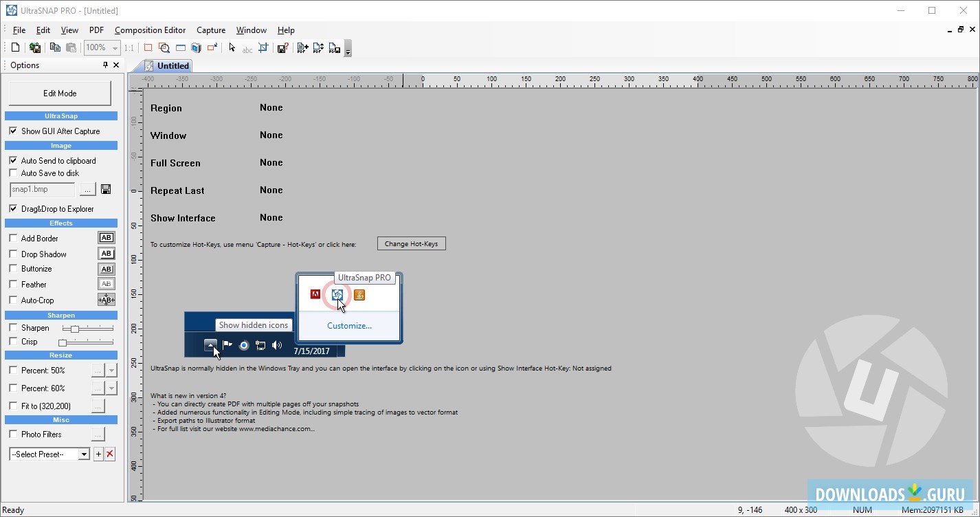This screenshot has width=980, height=517.
Task: Click the Drop Shadow AB settings icon
Action: (107, 254)
